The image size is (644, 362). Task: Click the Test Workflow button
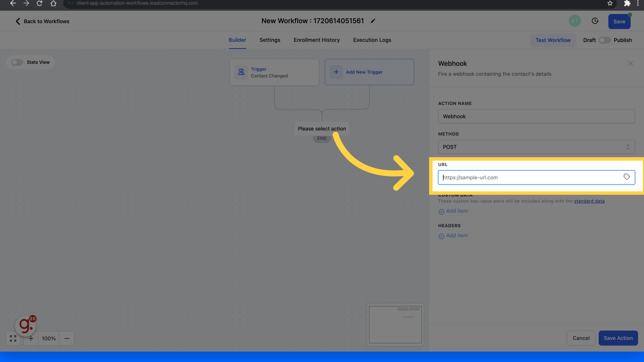coord(553,40)
